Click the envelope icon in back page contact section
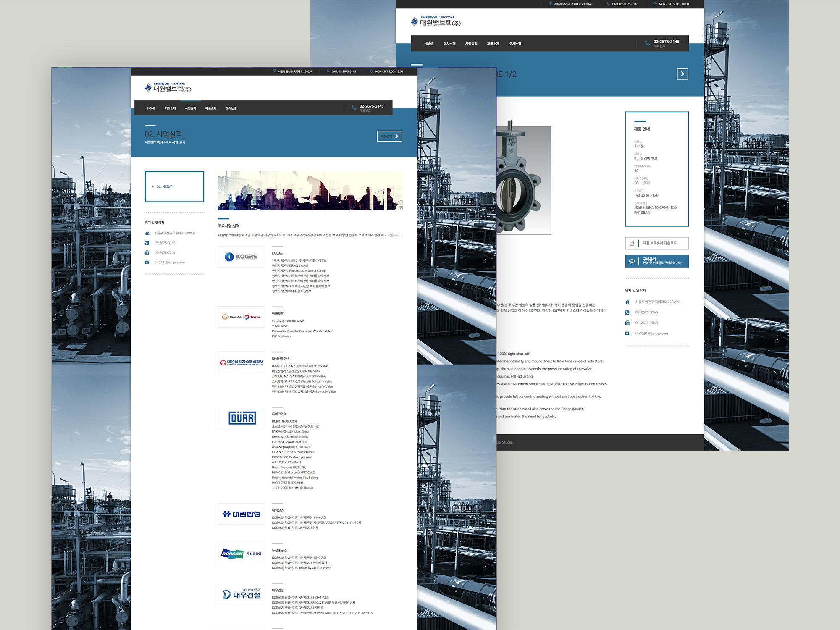This screenshot has width=840, height=630. [627, 333]
